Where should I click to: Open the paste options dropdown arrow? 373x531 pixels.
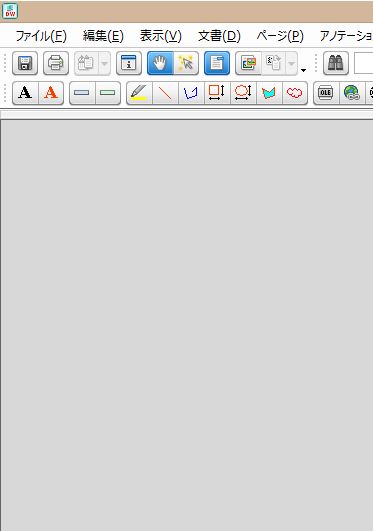coord(105,63)
